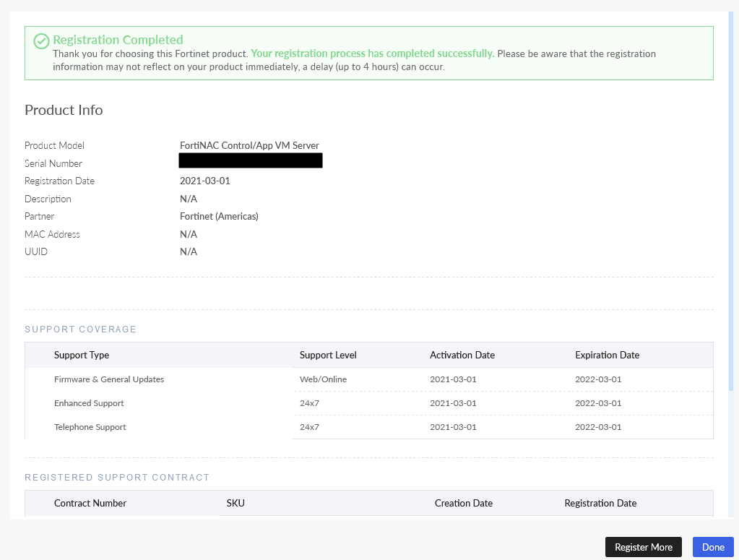Select the SKU column header
This screenshot has width=739, height=560.
235,503
